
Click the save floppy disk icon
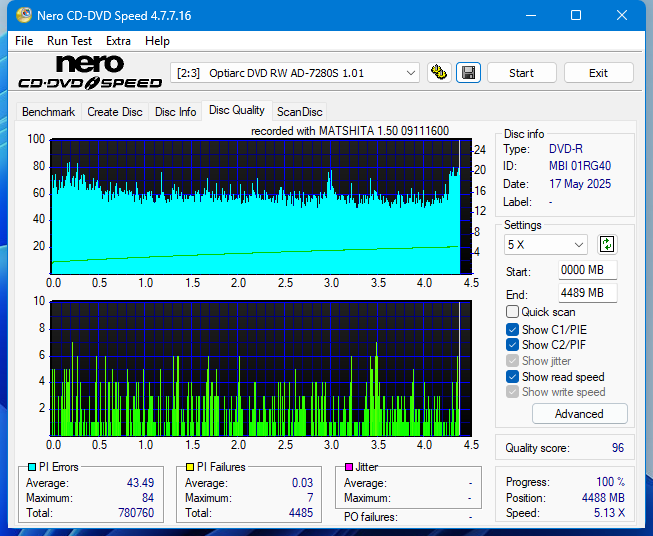tap(467, 73)
